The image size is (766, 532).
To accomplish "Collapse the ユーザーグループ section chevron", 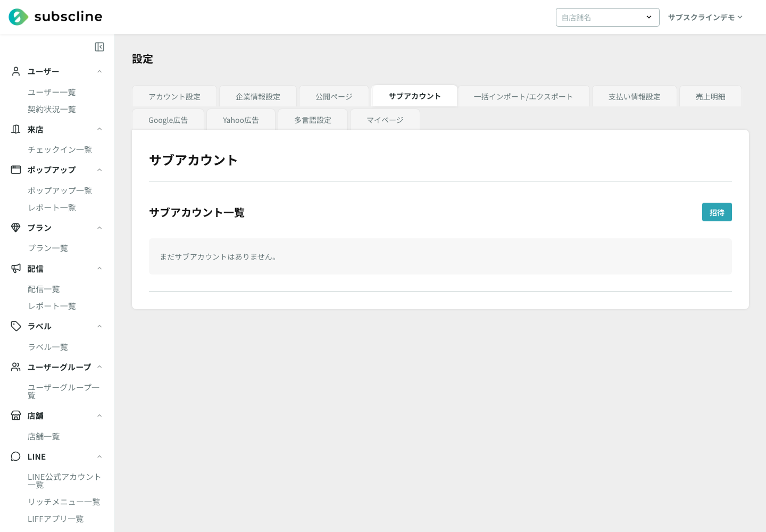I will point(99,367).
